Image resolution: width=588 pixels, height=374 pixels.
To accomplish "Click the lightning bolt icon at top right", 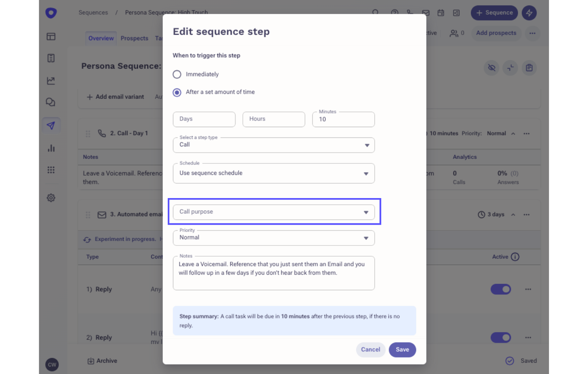I will pyautogui.click(x=529, y=13).
